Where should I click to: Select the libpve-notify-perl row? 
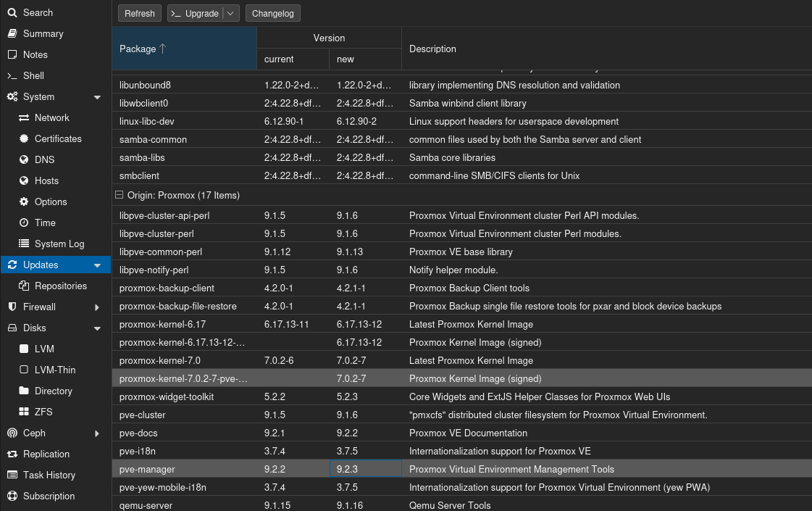pyautogui.click(x=462, y=270)
